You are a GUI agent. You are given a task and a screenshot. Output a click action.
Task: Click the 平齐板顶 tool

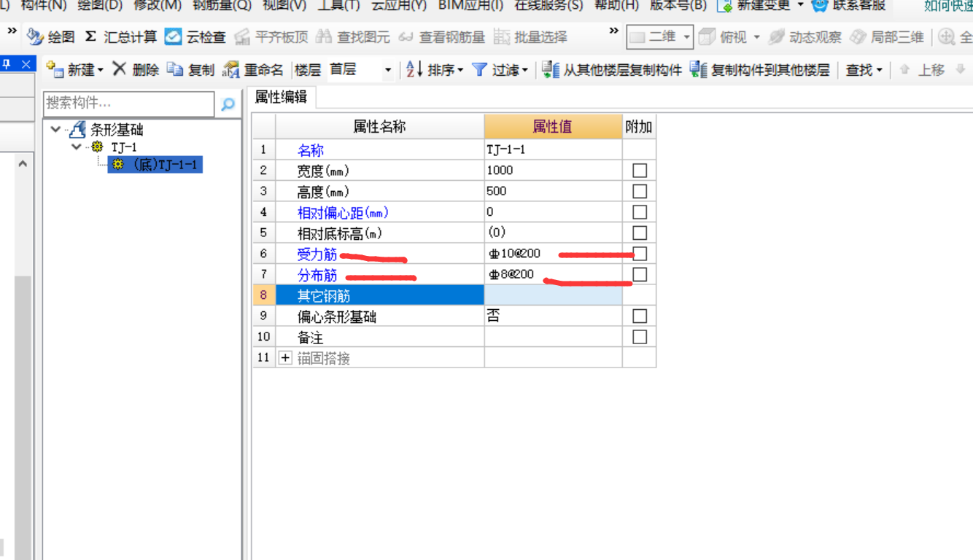pyautogui.click(x=271, y=36)
